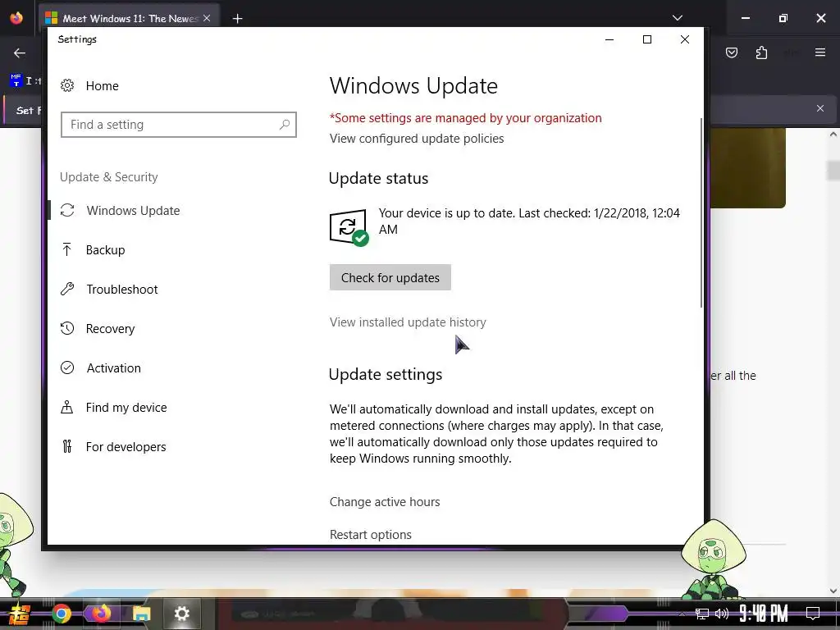This screenshot has width=840, height=630.
Task: Launch Chrome from the taskbar
Action: point(62,614)
